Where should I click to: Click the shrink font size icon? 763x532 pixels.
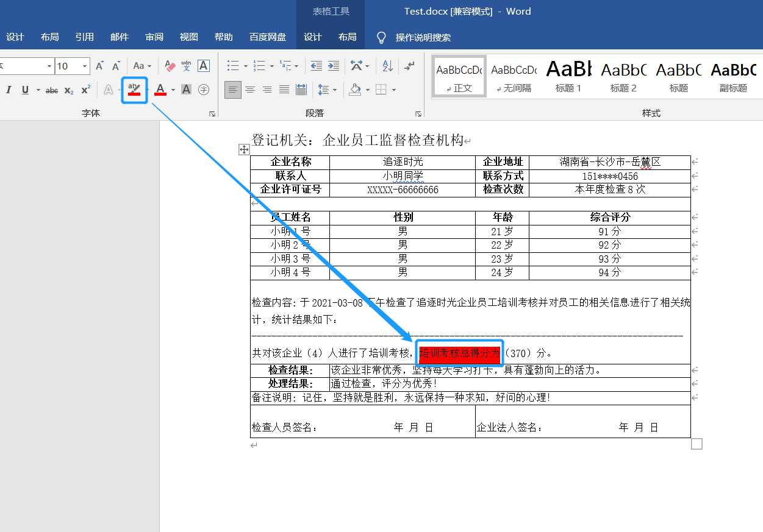116,66
